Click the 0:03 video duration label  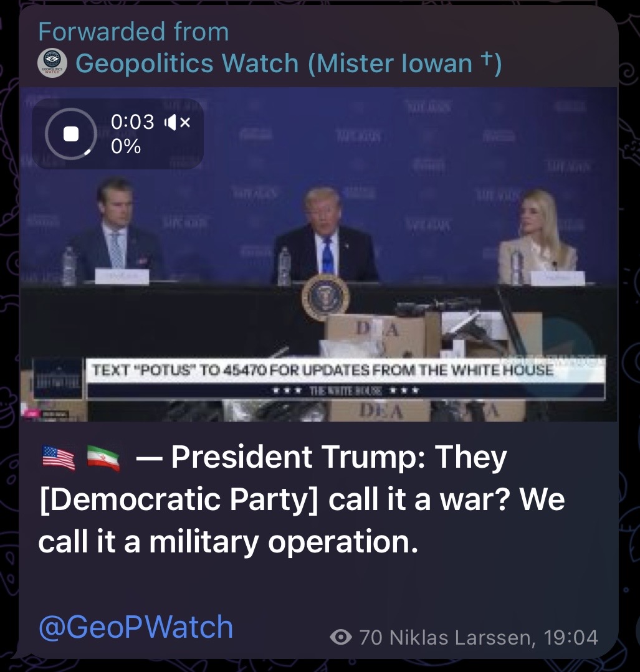[133, 122]
